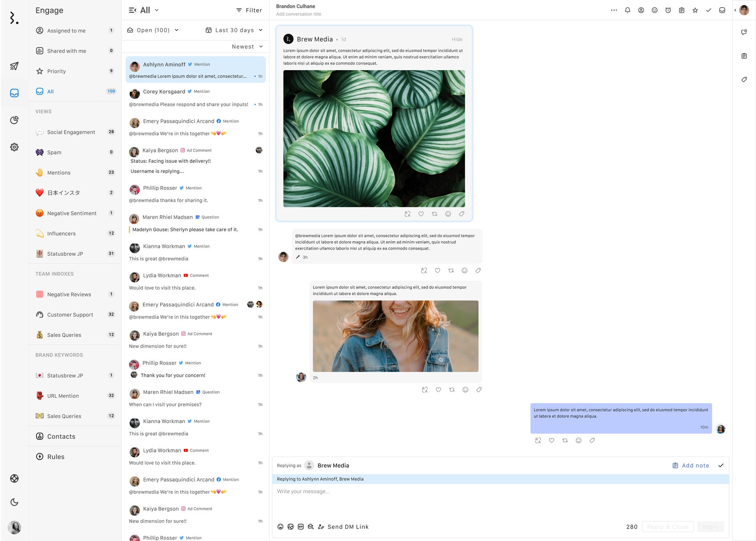Open more options (three dots) in conversation header

point(614,10)
